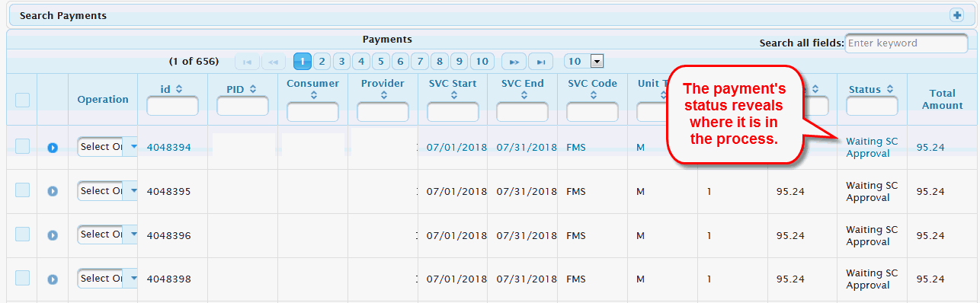Open payment id 4048394 link

point(168,148)
